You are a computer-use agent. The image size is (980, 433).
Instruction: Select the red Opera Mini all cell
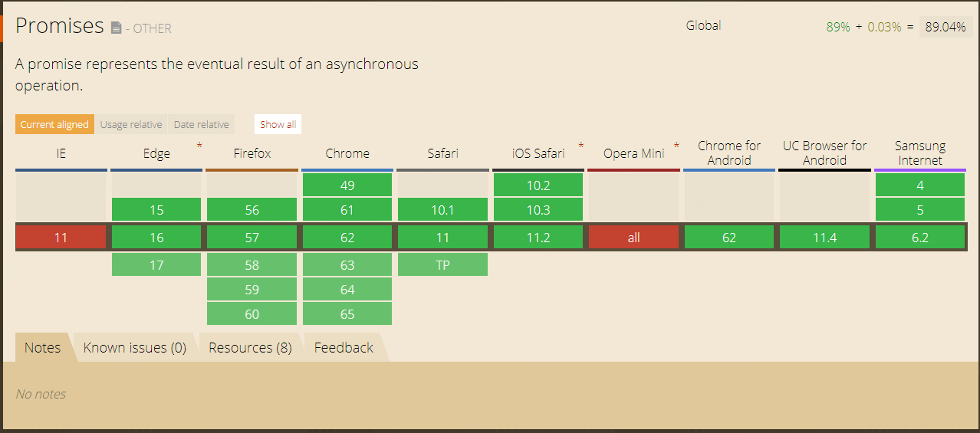[634, 238]
